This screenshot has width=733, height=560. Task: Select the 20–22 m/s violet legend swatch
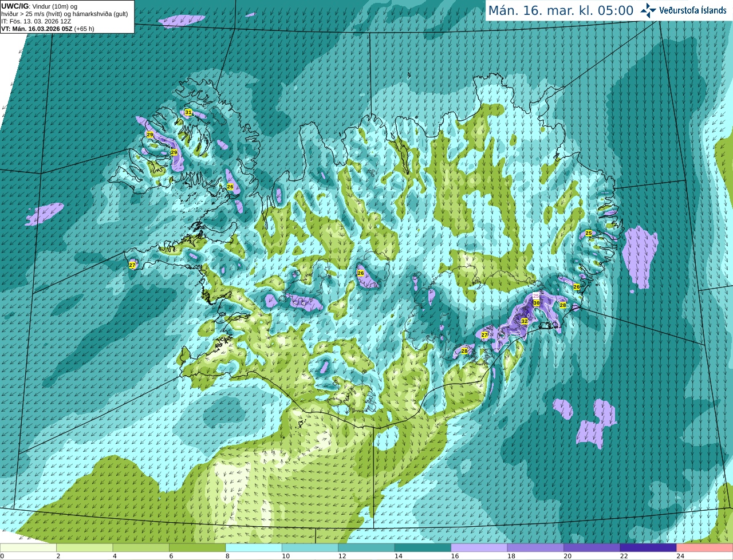[x=592, y=547]
